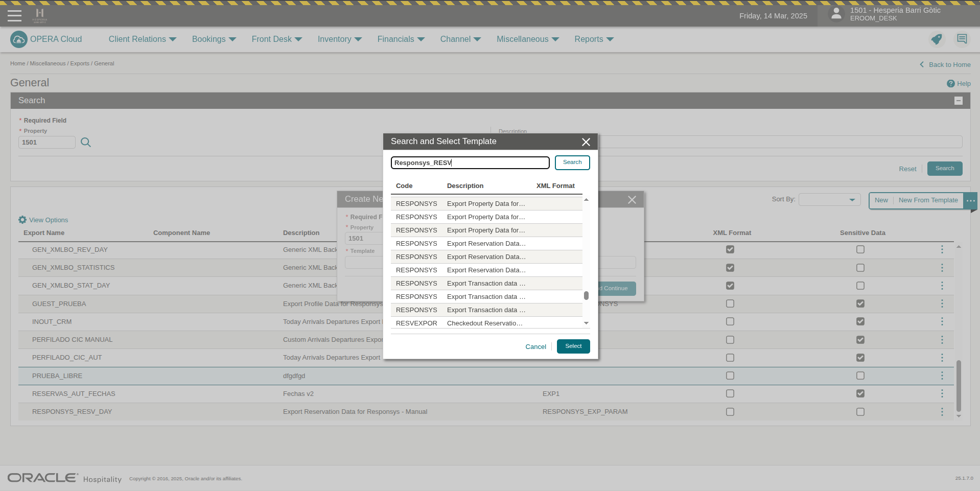
Task: Open the messages chat icon
Action: (x=962, y=39)
